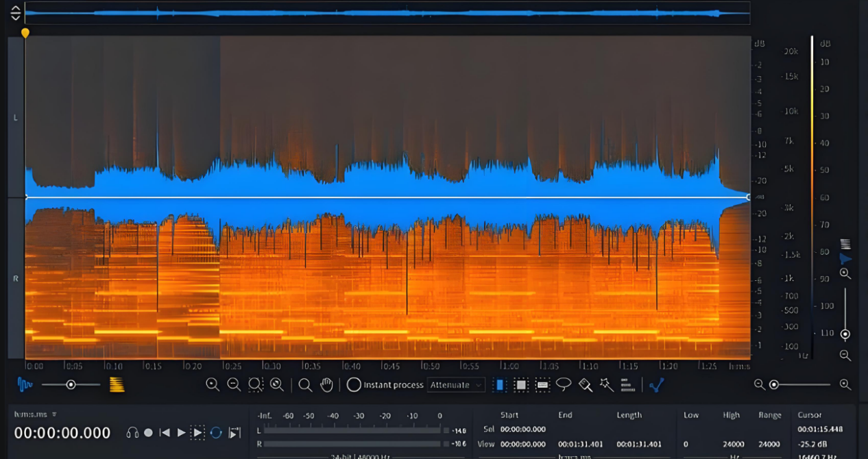The image size is (868, 459).
Task: Select the Time-Frequency selection tool
Action: coord(521,385)
